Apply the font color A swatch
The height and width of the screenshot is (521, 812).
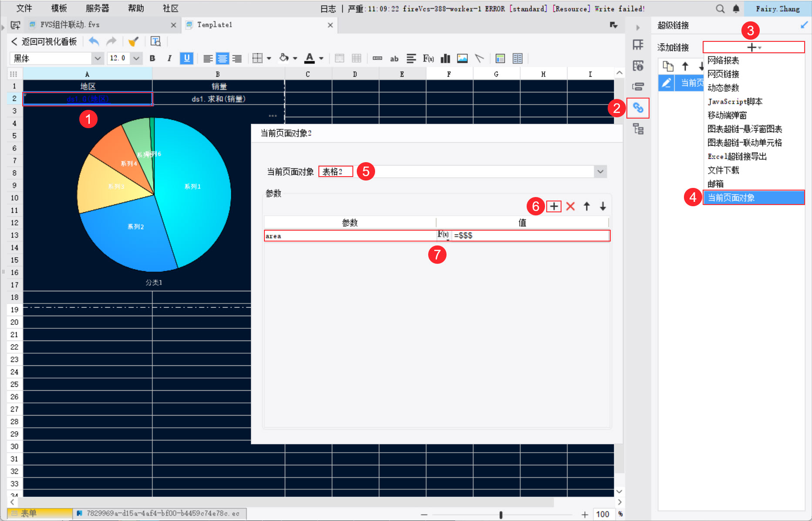coord(310,58)
